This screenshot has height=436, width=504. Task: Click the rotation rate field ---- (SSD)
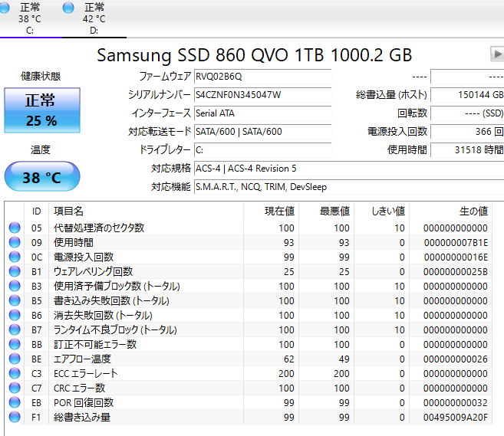click(x=467, y=113)
